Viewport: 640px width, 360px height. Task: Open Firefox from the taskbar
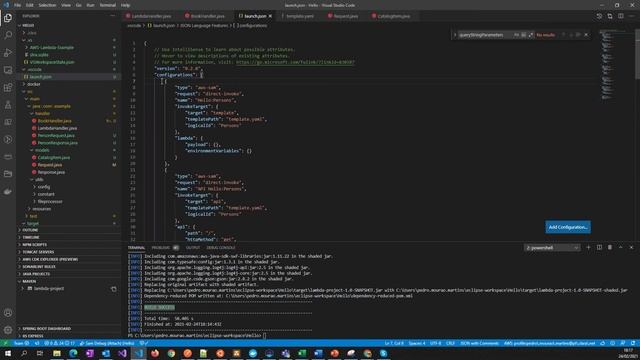[155, 353]
